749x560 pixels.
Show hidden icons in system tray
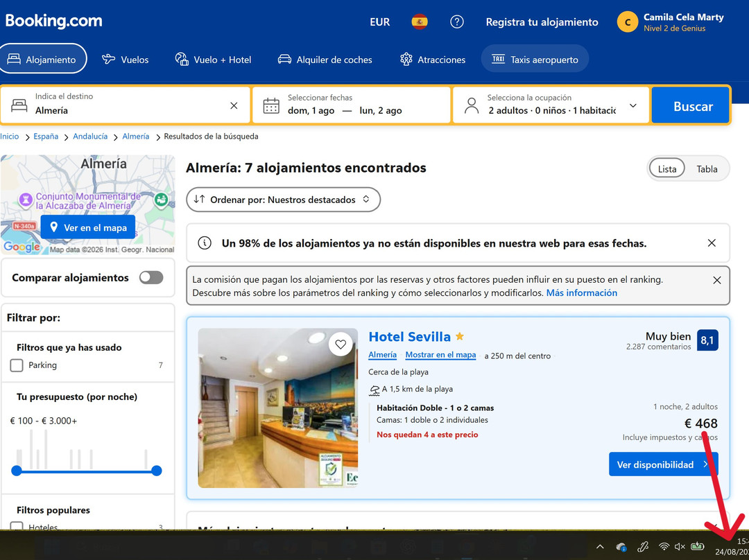point(600,547)
